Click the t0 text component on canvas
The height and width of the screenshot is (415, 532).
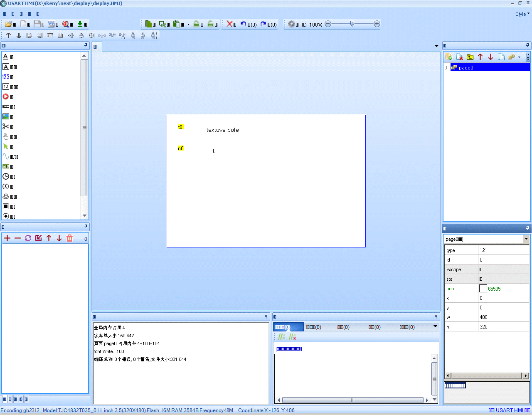pyautogui.click(x=180, y=127)
